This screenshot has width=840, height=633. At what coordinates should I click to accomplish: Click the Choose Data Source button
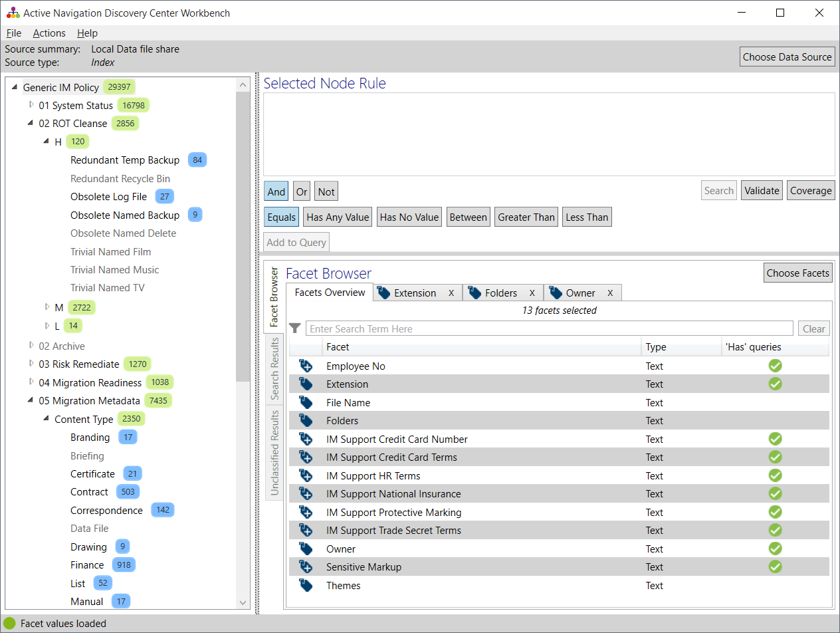pyautogui.click(x=787, y=57)
